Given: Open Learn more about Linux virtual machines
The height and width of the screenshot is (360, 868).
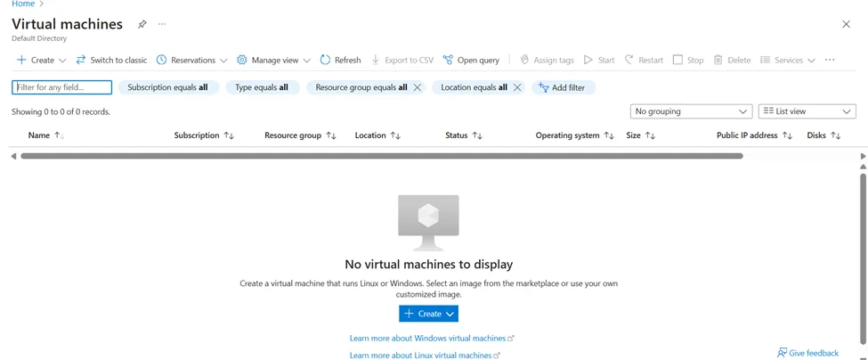Looking at the screenshot, I should (x=426, y=355).
